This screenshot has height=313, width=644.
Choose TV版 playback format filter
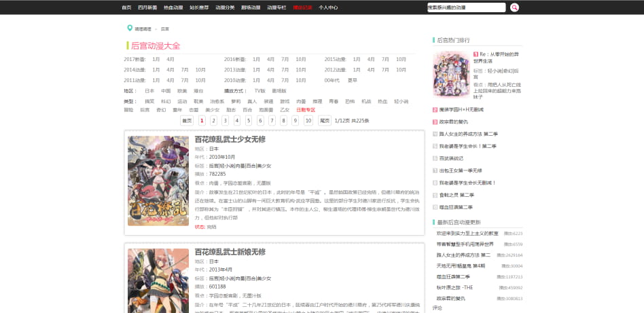coord(260,91)
